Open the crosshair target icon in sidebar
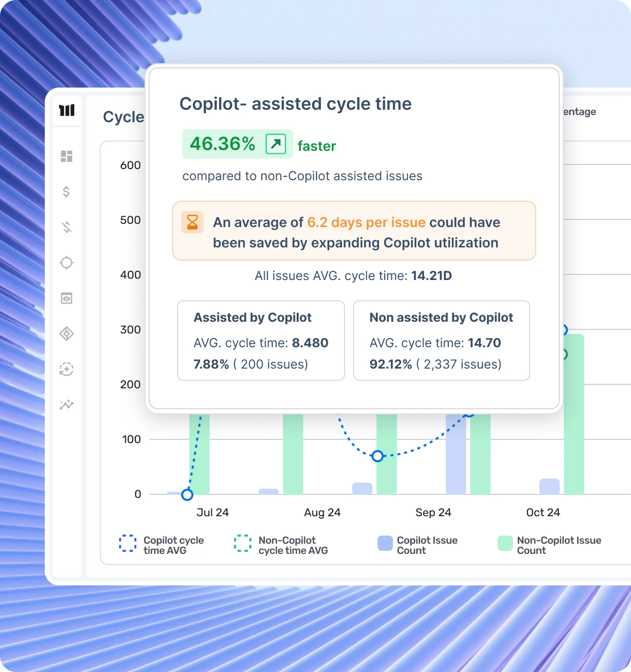Viewport: 631px width, 672px height. [x=67, y=263]
